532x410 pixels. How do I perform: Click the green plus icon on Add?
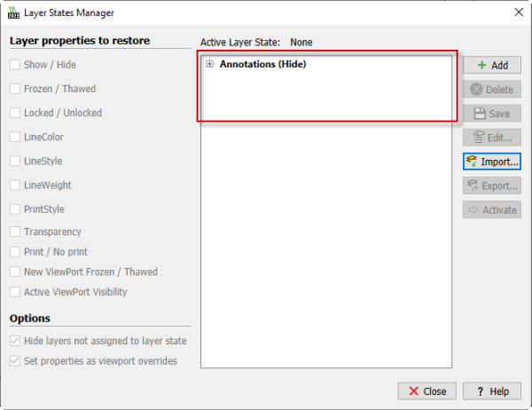(x=481, y=65)
